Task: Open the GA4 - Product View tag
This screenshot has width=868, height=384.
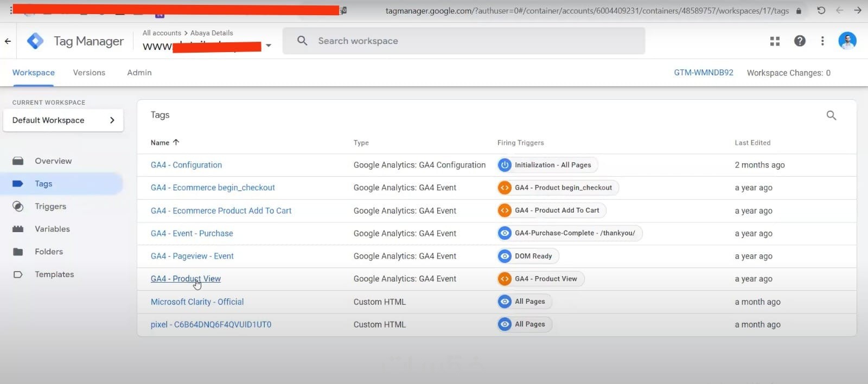Action: click(x=186, y=279)
